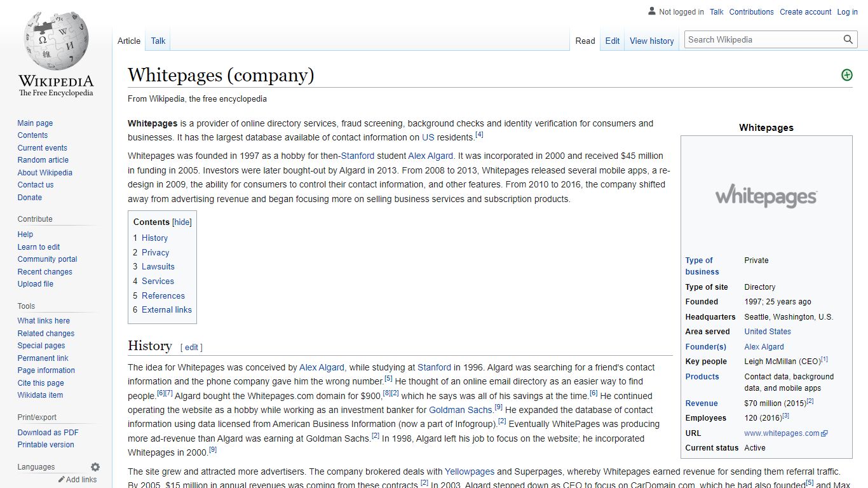
Task: Open the Revenue infobox link
Action: pyautogui.click(x=702, y=403)
